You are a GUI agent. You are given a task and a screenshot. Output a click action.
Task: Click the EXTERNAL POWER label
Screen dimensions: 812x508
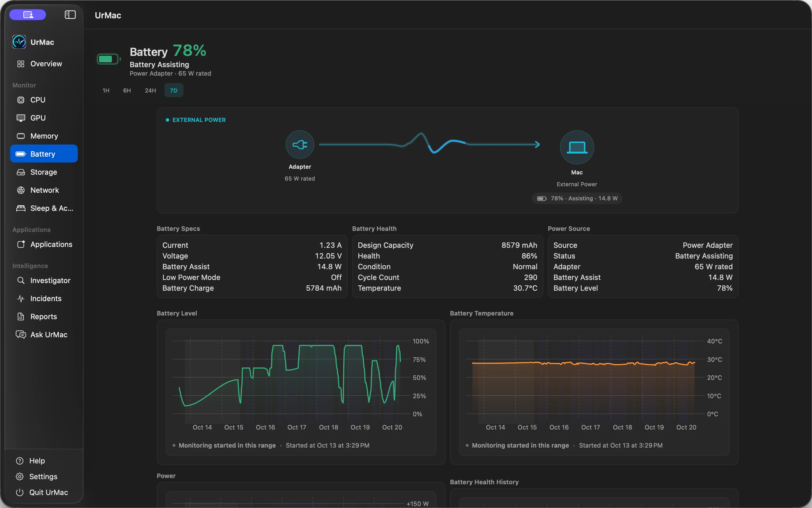(x=199, y=120)
